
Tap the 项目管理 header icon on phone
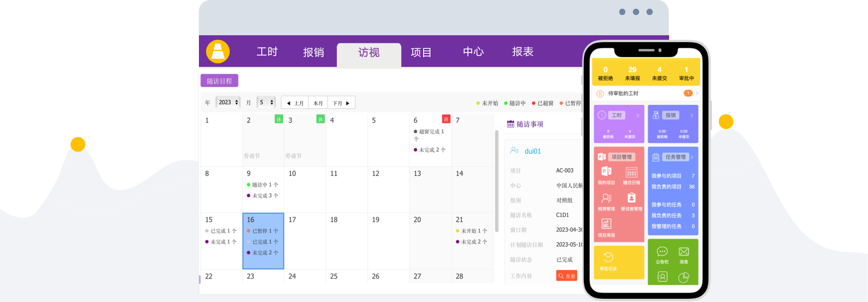tap(602, 157)
